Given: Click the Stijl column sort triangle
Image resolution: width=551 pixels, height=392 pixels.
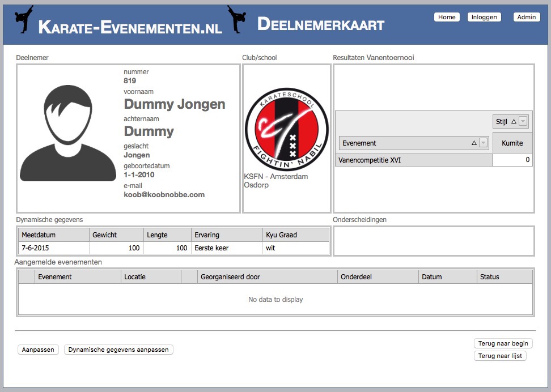Looking at the screenshot, I should (x=513, y=121).
